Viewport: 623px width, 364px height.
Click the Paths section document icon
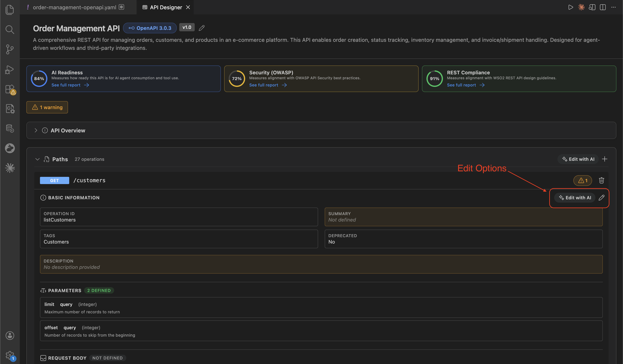pyautogui.click(x=47, y=159)
